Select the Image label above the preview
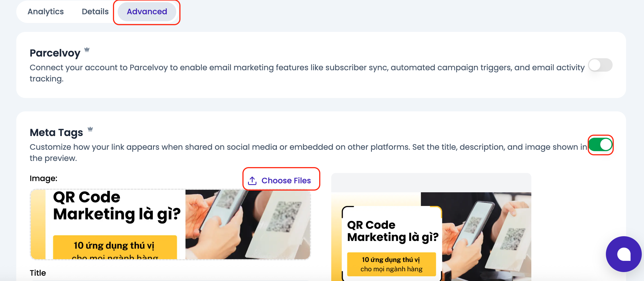 click(43, 178)
